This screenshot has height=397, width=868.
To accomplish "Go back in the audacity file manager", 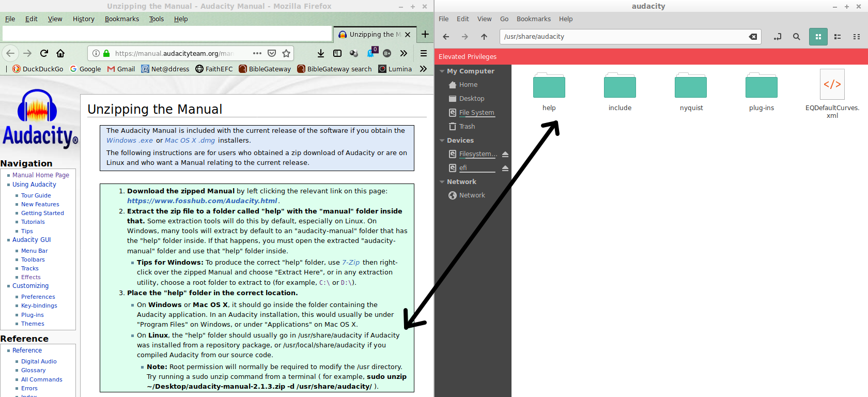I will [446, 37].
